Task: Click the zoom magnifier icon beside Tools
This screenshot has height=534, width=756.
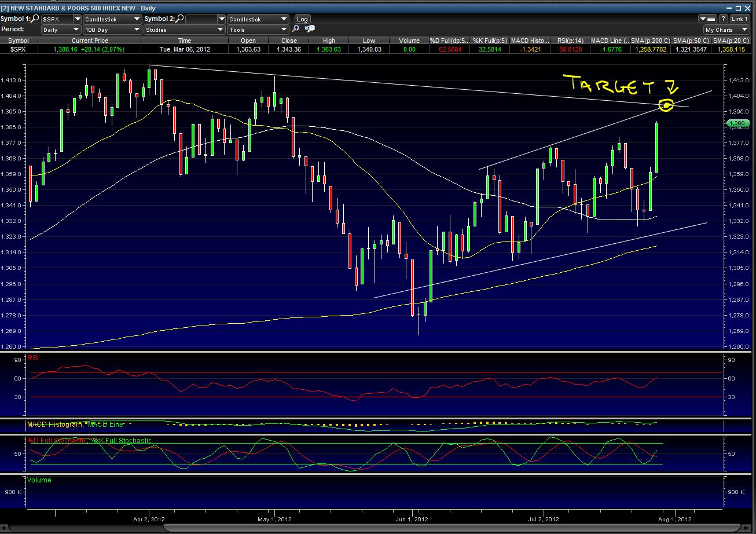Action: (x=296, y=29)
